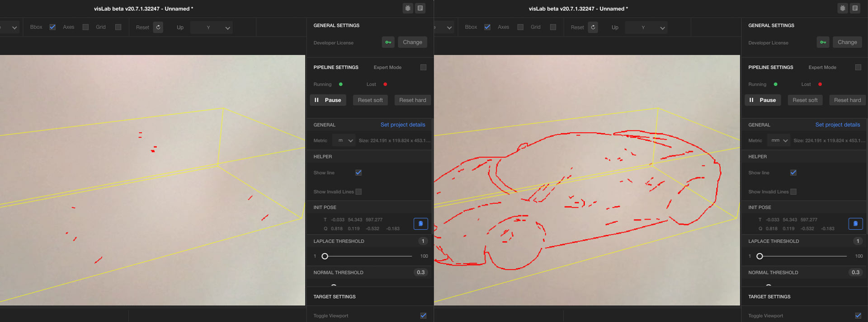This screenshot has width=868, height=322.
Task: Enable Expert Mode in the right window
Action: point(858,67)
